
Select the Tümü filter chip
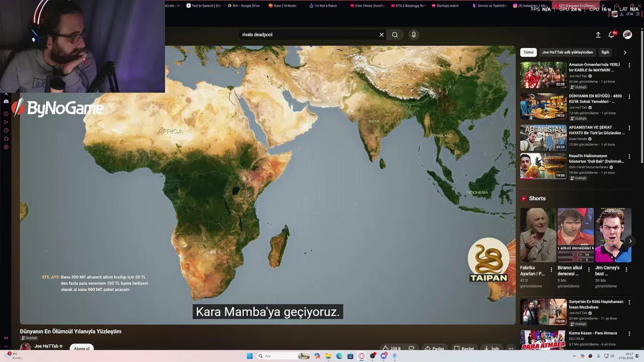tap(528, 52)
